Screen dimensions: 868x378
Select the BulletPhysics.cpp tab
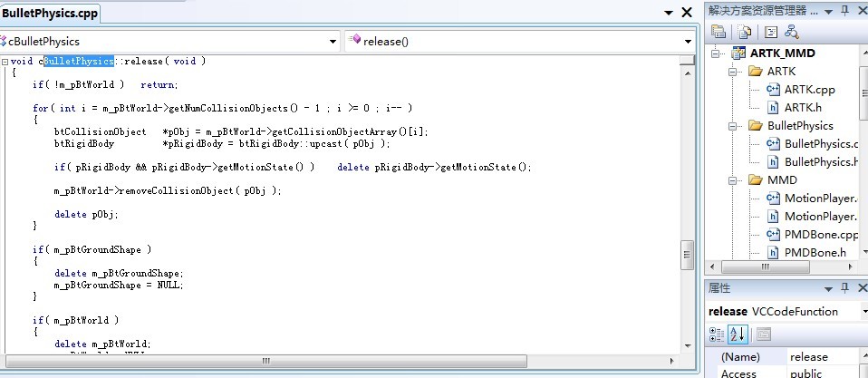click(x=50, y=14)
